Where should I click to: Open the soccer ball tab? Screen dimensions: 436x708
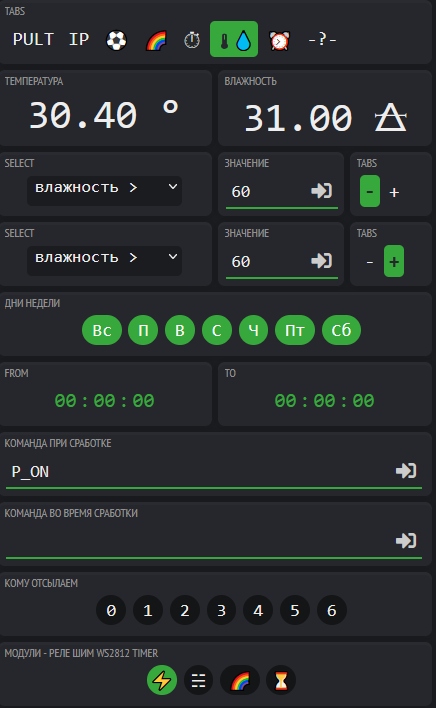click(116, 40)
